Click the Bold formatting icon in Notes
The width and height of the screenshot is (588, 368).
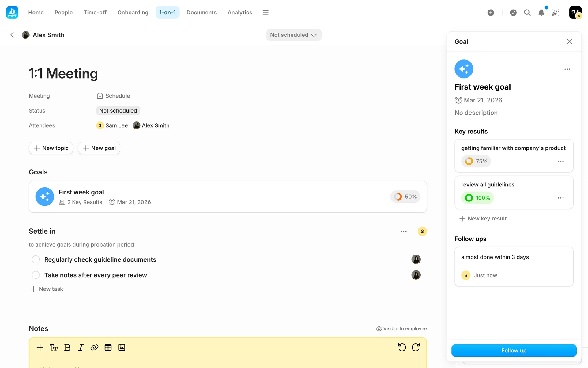click(67, 347)
